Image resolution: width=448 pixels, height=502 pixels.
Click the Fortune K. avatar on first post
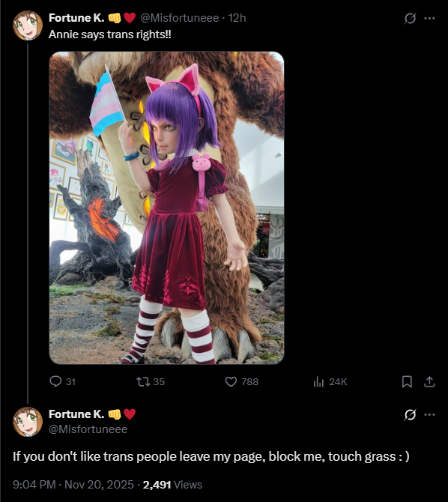(x=28, y=25)
